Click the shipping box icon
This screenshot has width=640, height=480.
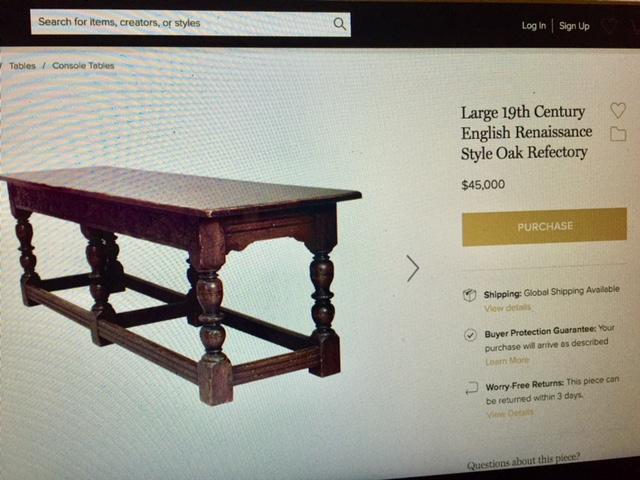469,295
